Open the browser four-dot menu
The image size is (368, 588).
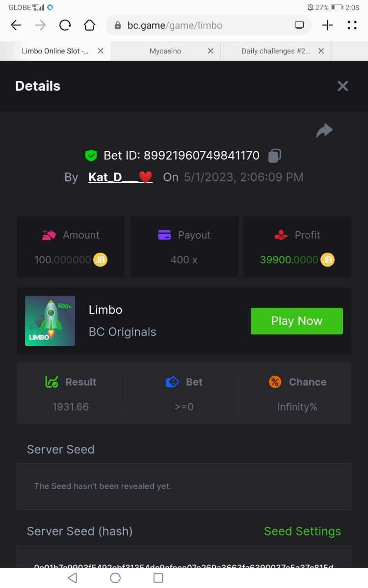pos(352,25)
